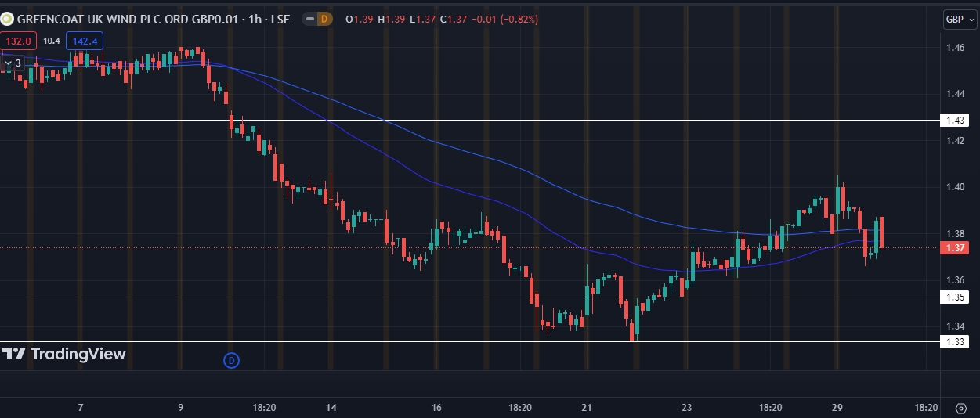Click the 1.36 price scale label
This screenshot has height=418, width=980.
tap(955, 279)
